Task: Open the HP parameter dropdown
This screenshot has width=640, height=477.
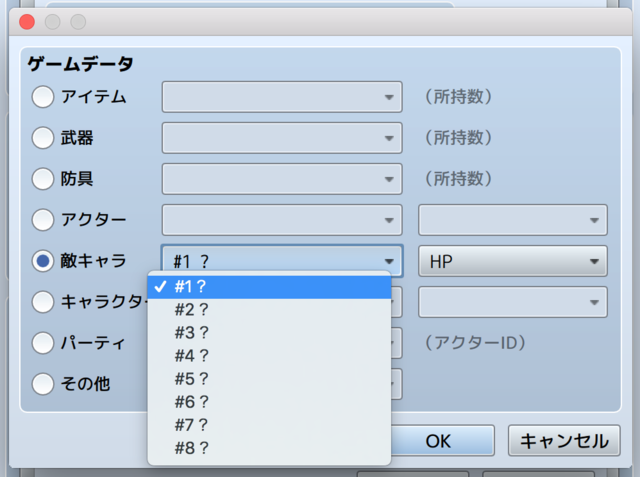Action: pos(513,261)
